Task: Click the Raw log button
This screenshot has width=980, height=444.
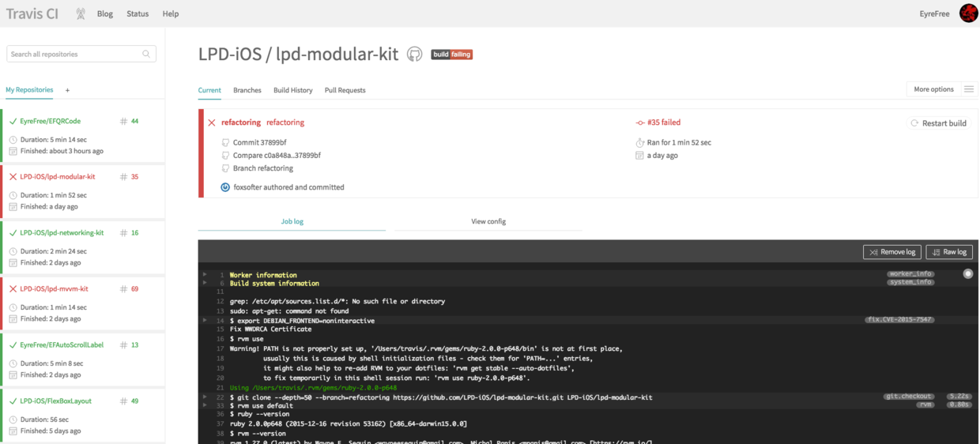Action: pyautogui.click(x=949, y=252)
